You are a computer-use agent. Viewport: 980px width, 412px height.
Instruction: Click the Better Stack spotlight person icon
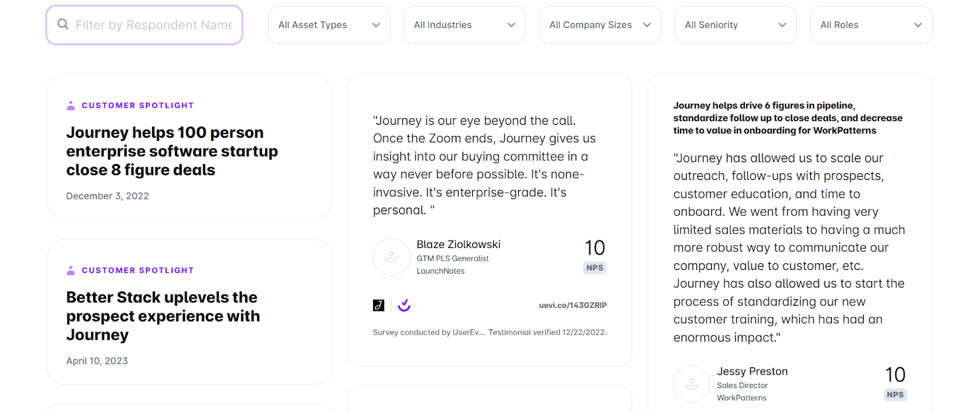[71, 271]
